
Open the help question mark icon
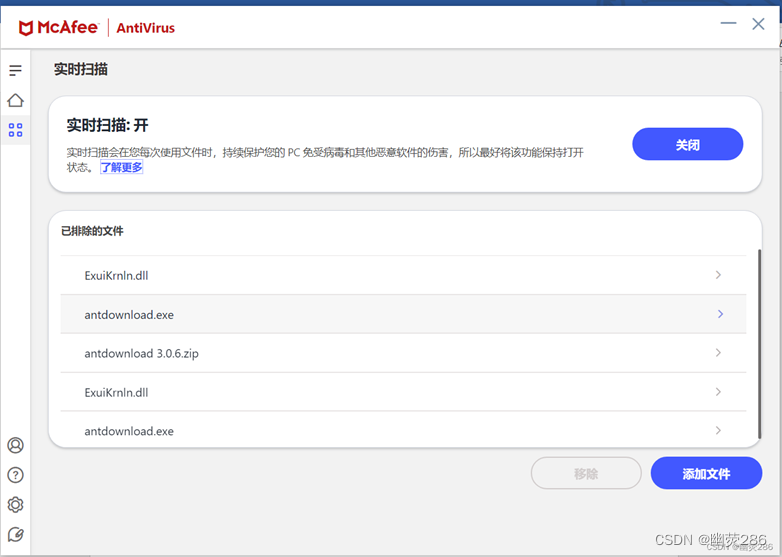(x=15, y=475)
